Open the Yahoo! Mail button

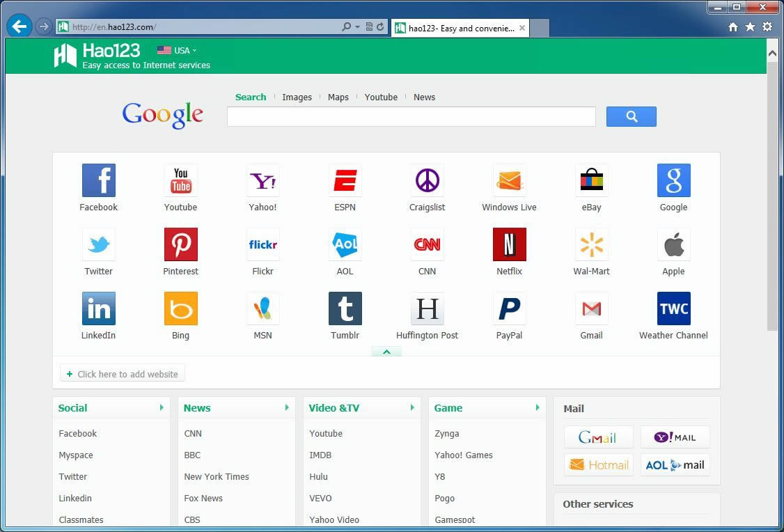675,437
